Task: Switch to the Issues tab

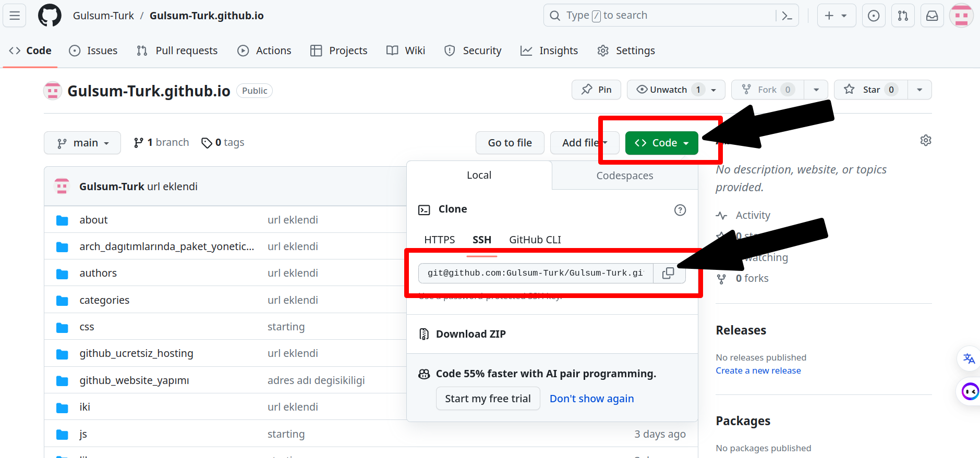Action: tap(93, 51)
